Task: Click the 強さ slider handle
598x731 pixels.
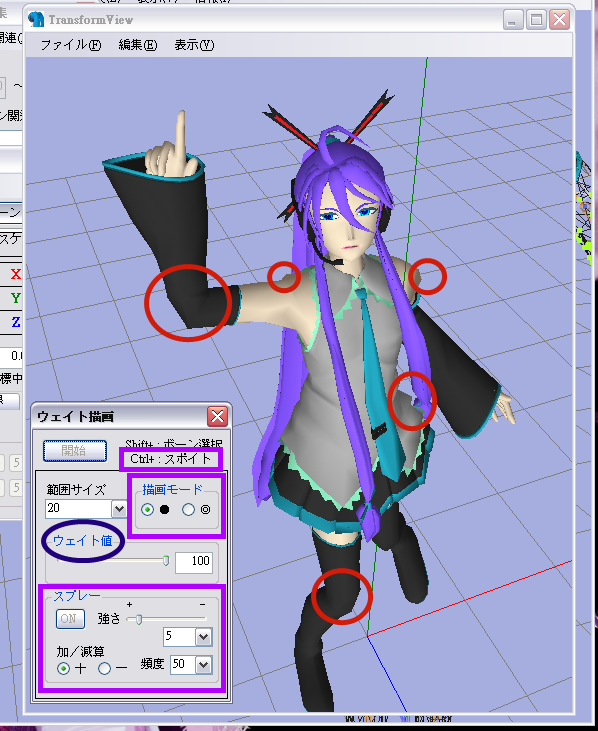Action: pyautogui.click(x=138, y=619)
